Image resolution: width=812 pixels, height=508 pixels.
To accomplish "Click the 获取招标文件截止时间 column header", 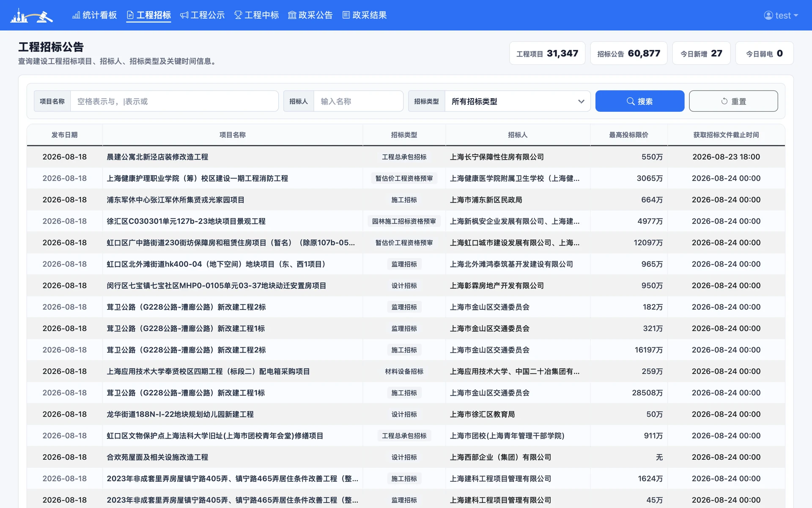I will (726, 135).
